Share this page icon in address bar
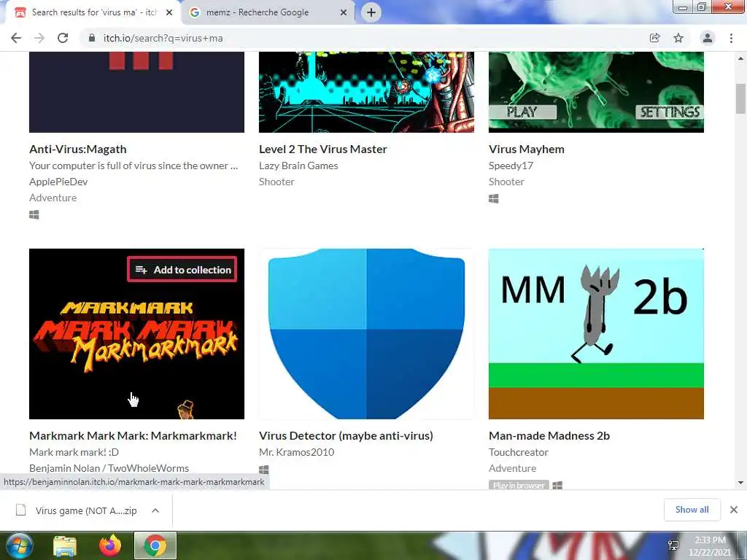Screen dimensions: 747x560 [654, 38]
